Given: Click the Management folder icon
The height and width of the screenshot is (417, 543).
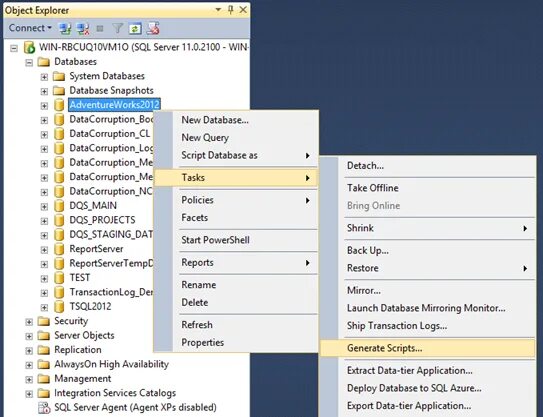Looking at the screenshot, I should coord(44,379).
